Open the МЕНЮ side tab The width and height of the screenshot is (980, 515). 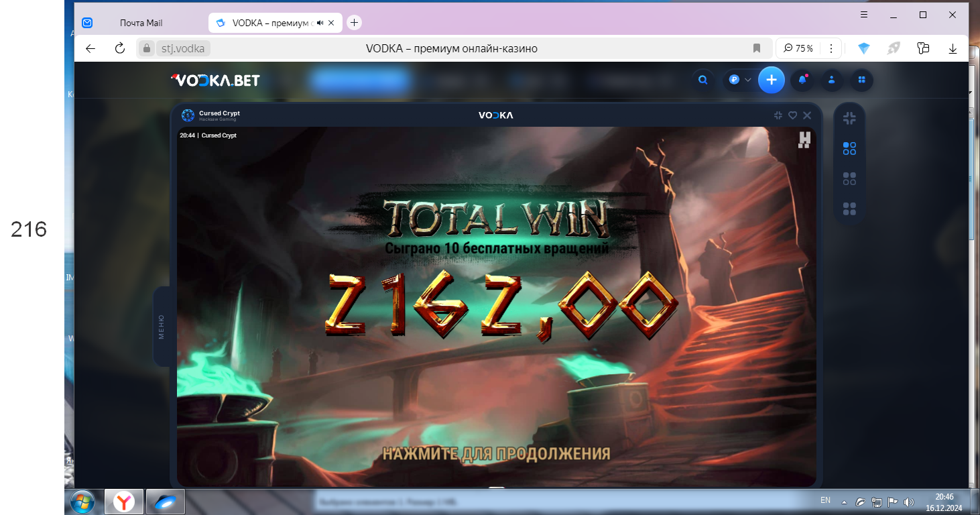(161, 327)
